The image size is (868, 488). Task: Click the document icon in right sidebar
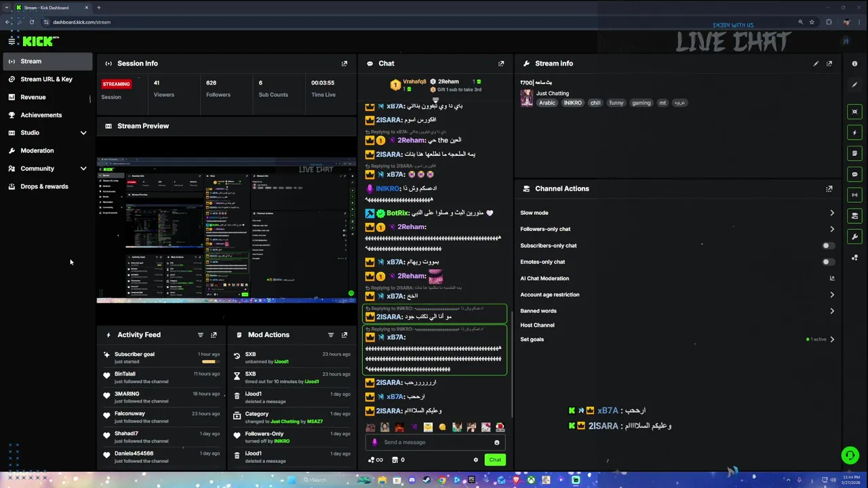point(854,154)
